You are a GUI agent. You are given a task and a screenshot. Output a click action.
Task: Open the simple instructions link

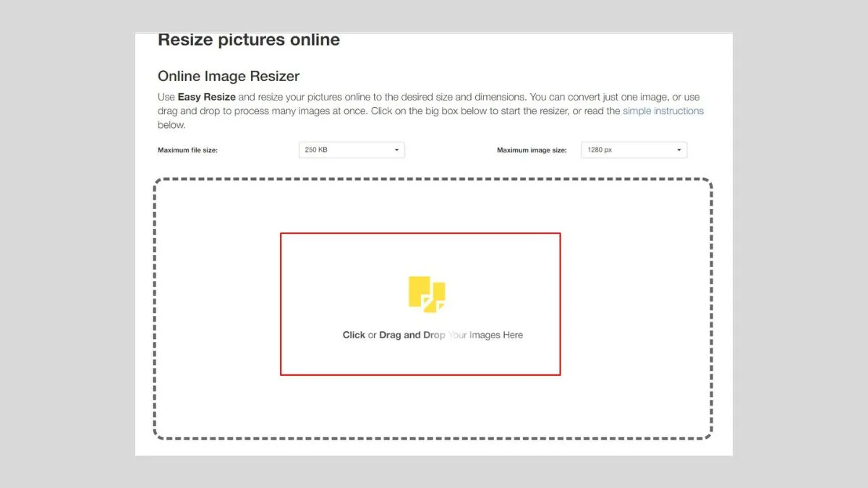pyautogui.click(x=663, y=111)
